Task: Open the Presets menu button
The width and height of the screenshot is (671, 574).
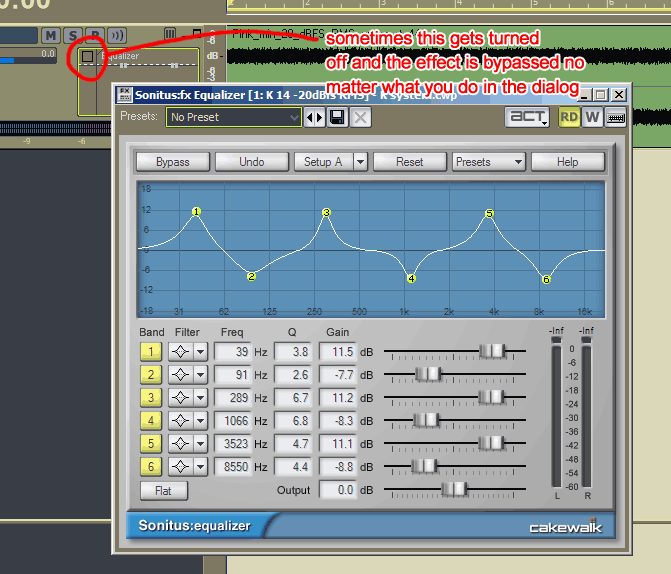Action: pyautogui.click(x=488, y=162)
